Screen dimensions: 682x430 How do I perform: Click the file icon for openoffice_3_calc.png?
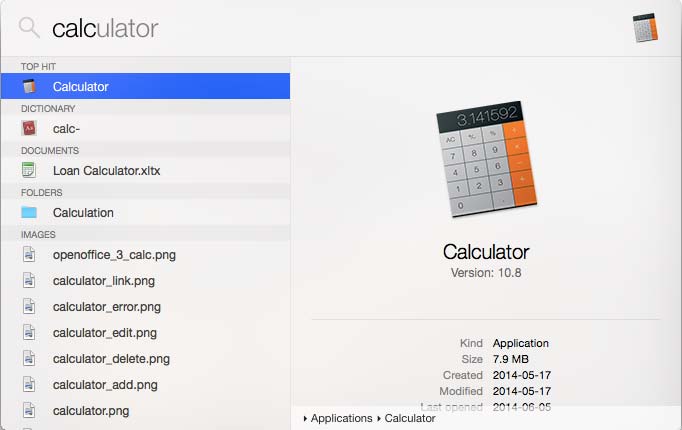(x=29, y=254)
